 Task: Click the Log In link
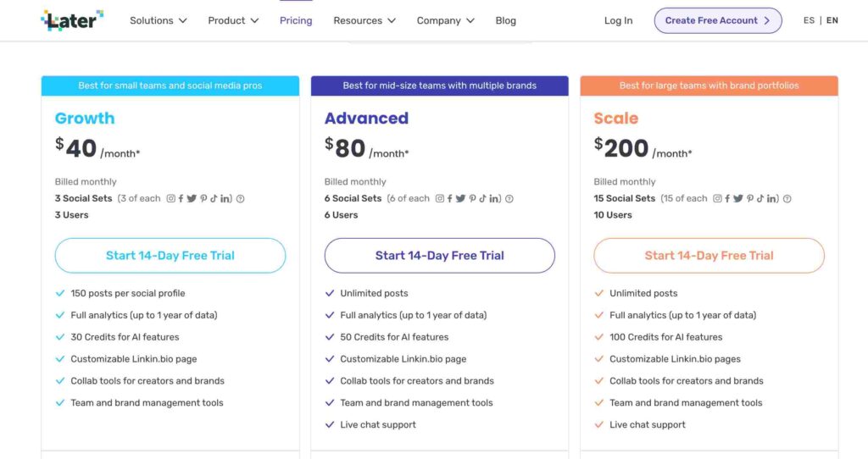(618, 20)
